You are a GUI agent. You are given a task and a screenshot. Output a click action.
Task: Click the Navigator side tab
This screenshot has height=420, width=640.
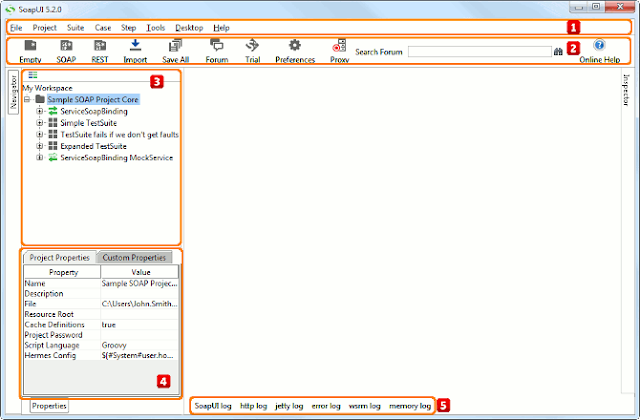(x=13, y=92)
